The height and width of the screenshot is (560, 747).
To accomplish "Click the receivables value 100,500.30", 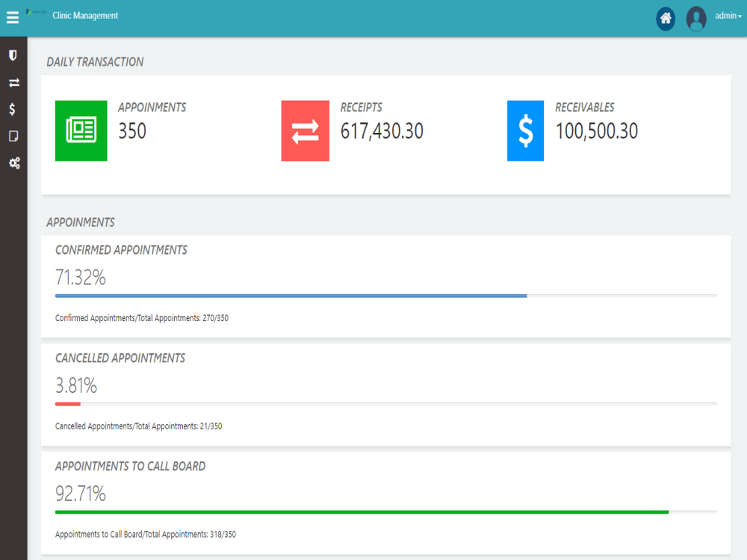I will pyautogui.click(x=596, y=131).
